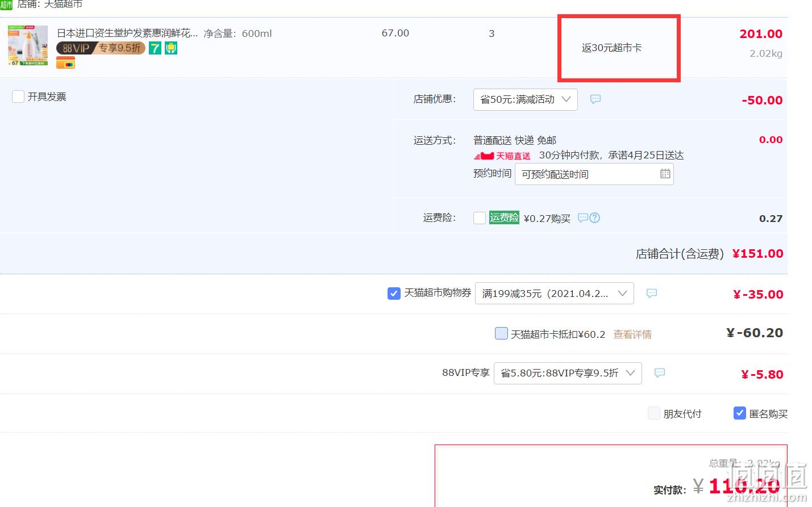812x507 pixels.
Task: Click the green shield icon under the product title
Action: [x=171, y=48]
